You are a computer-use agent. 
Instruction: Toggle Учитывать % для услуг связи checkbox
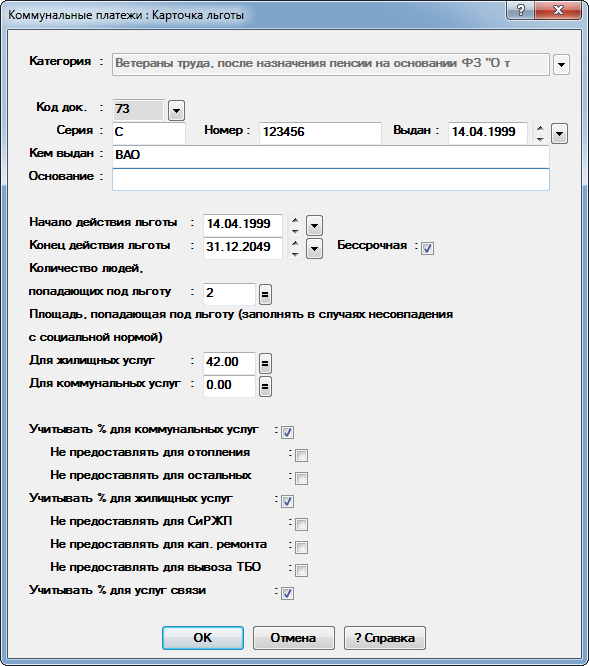point(287,593)
